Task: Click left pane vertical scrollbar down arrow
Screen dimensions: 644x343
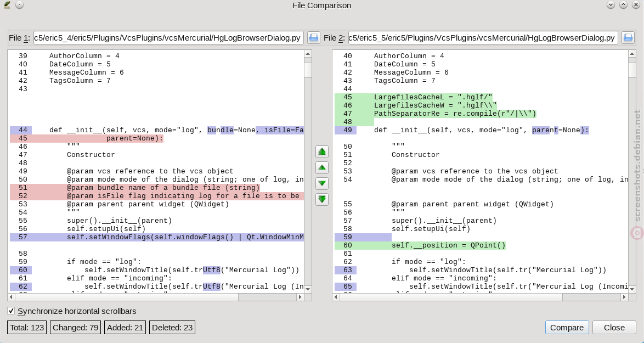Action: click(308, 289)
